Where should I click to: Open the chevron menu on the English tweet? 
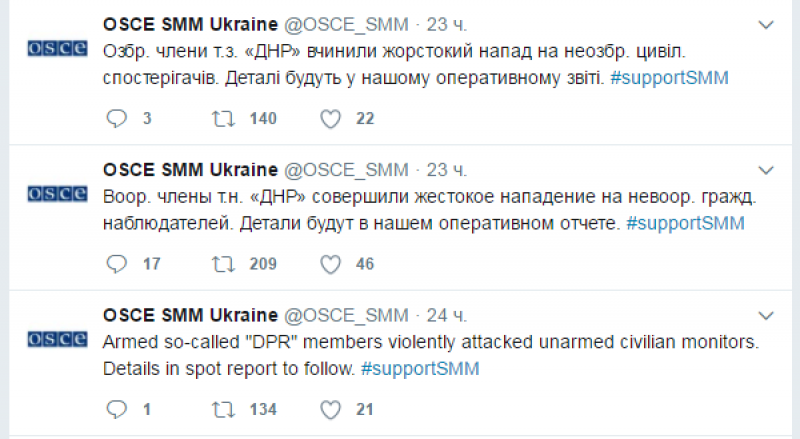[766, 316]
